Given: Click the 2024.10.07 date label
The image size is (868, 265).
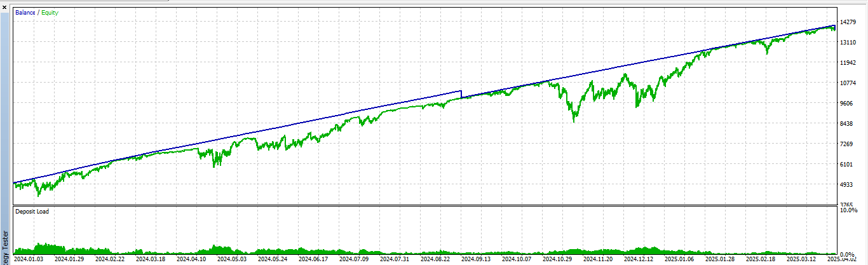Looking at the screenshot, I should click(x=517, y=259).
